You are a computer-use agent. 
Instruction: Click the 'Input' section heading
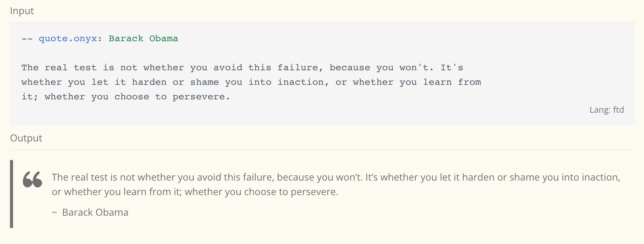pyautogui.click(x=22, y=11)
